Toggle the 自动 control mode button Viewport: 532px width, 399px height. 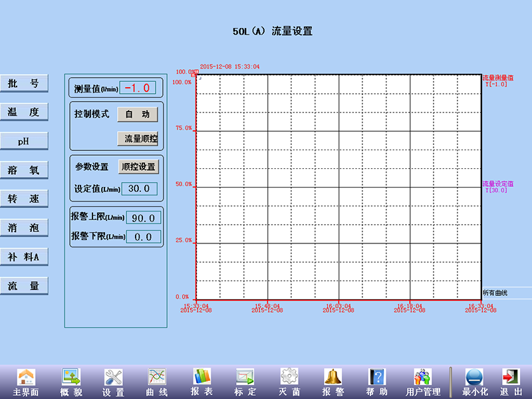(138, 114)
